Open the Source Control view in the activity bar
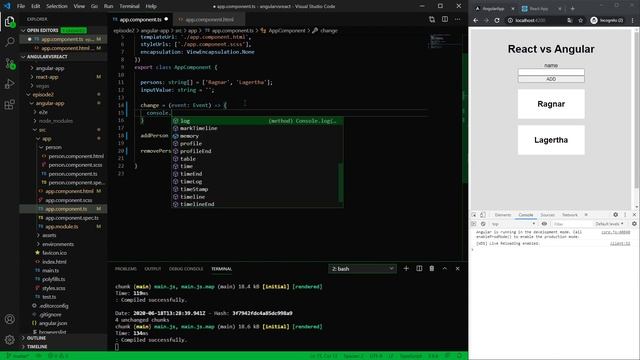Viewport: 640px width, 360px height. click(x=10, y=63)
